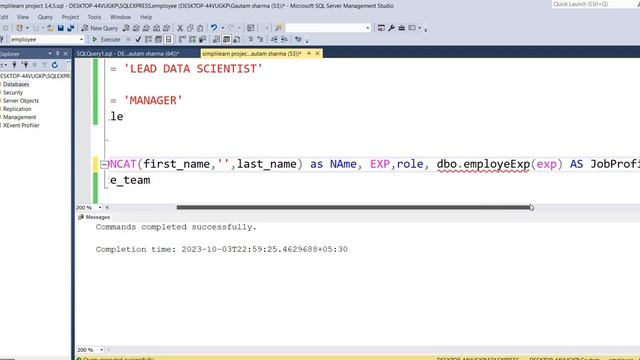Click the Increase Indent icon
Viewport: 640px width, 360px height.
coord(284,40)
